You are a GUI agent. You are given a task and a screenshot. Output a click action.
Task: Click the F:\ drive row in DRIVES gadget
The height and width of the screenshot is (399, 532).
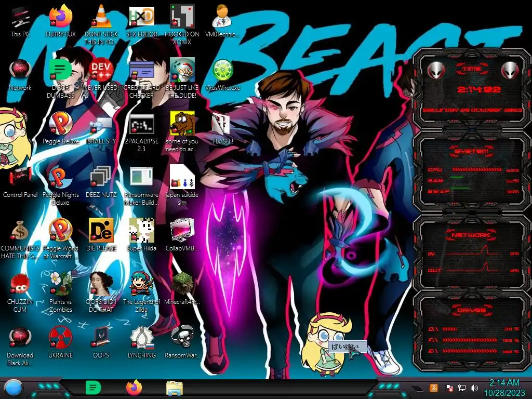[474, 340]
